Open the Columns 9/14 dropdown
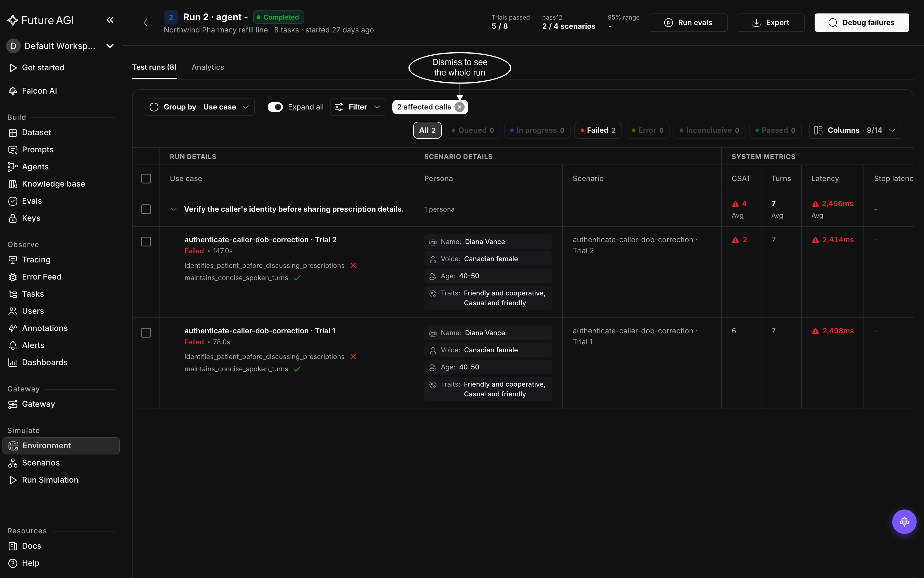Viewport: 924px width, 578px height. click(x=855, y=130)
